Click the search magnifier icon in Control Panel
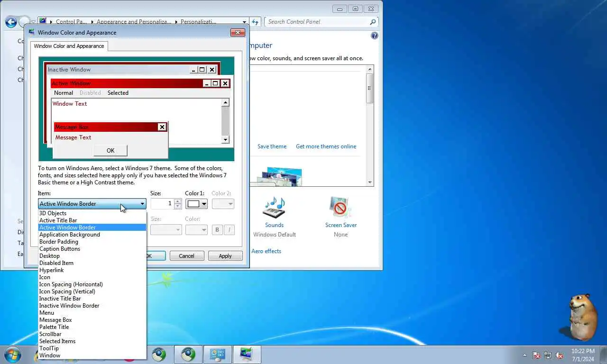The width and height of the screenshot is (607, 364). point(373,22)
